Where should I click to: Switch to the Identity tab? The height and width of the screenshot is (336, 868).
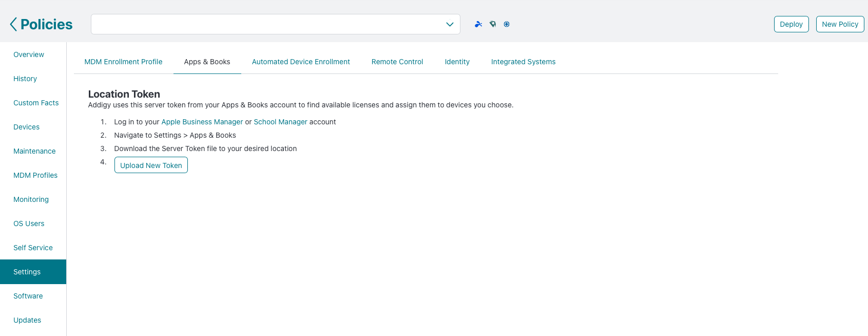point(457,62)
